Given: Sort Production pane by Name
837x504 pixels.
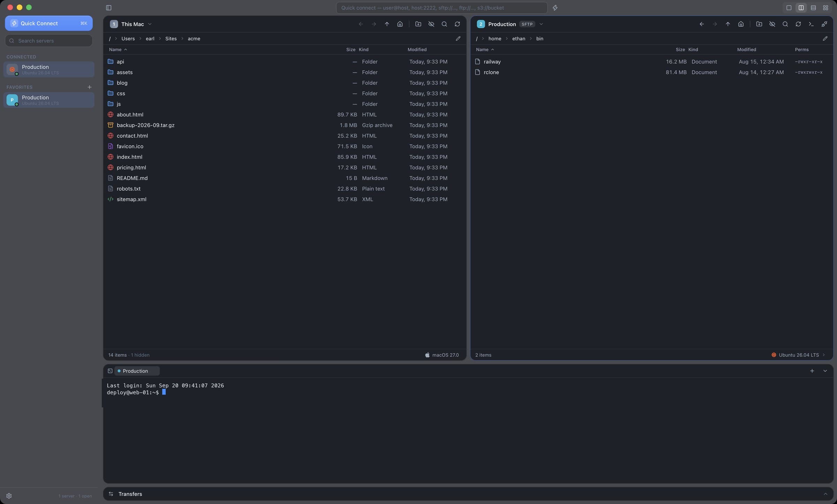Looking at the screenshot, I should (485, 50).
